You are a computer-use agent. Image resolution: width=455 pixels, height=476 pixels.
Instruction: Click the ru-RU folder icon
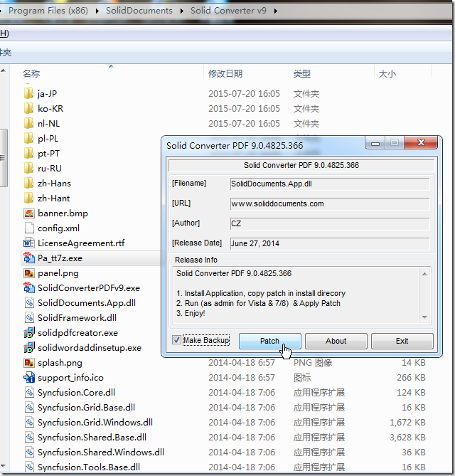coord(28,168)
